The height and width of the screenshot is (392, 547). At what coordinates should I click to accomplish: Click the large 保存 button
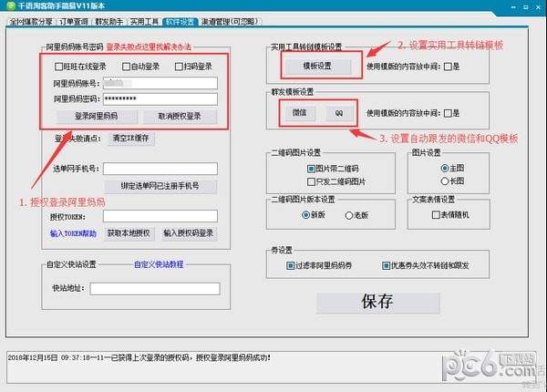tap(377, 302)
